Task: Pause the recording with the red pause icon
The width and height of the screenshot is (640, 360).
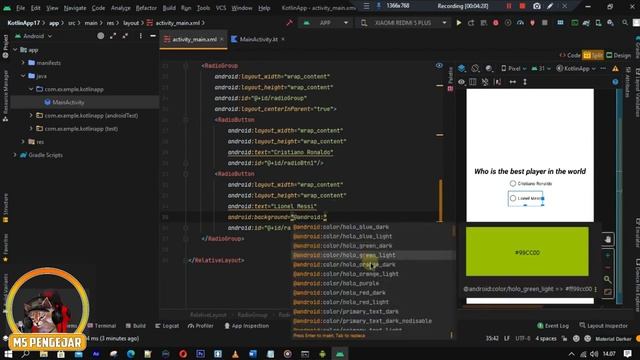Action: (x=509, y=6)
